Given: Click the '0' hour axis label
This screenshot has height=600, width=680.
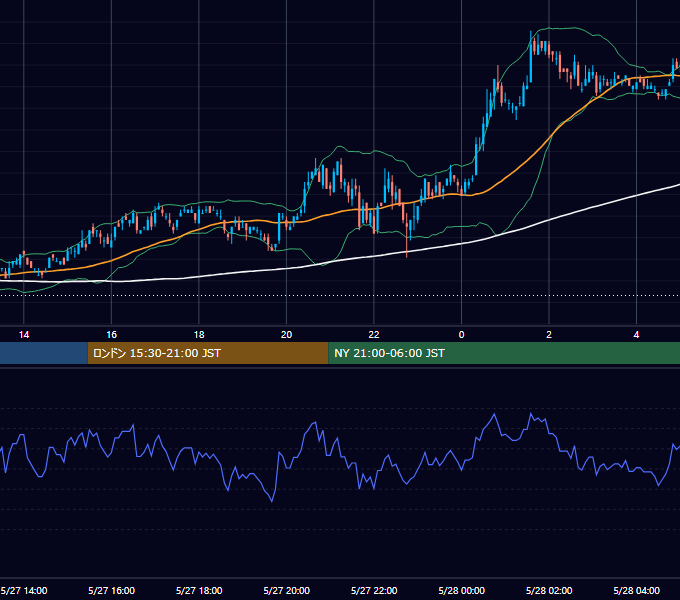Looking at the screenshot, I should click(461, 334).
